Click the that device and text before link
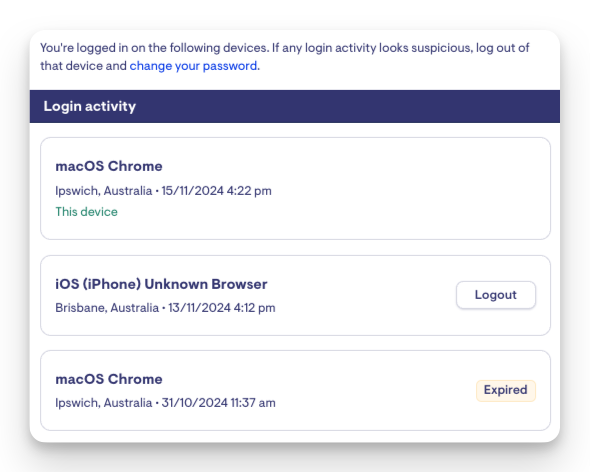Screen dimensions: 590x472 84,66
